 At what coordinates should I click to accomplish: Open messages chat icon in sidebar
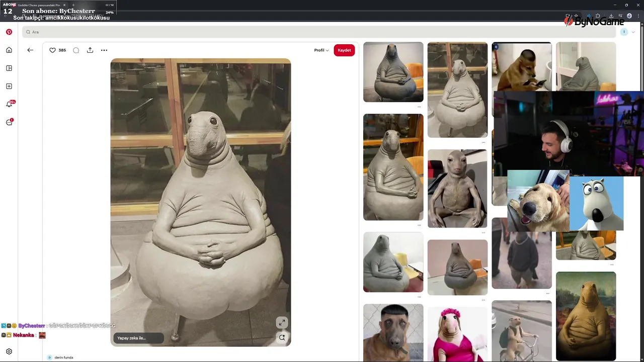9,122
